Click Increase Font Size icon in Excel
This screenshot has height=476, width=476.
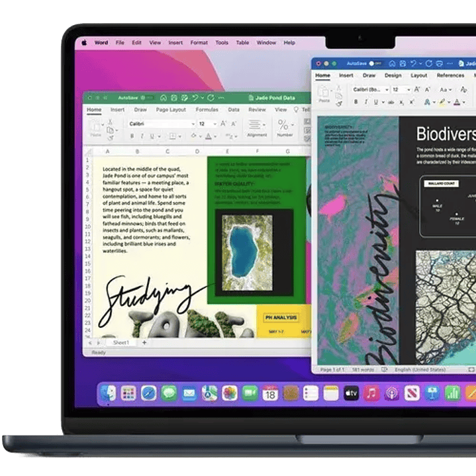pyautogui.click(x=223, y=124)
